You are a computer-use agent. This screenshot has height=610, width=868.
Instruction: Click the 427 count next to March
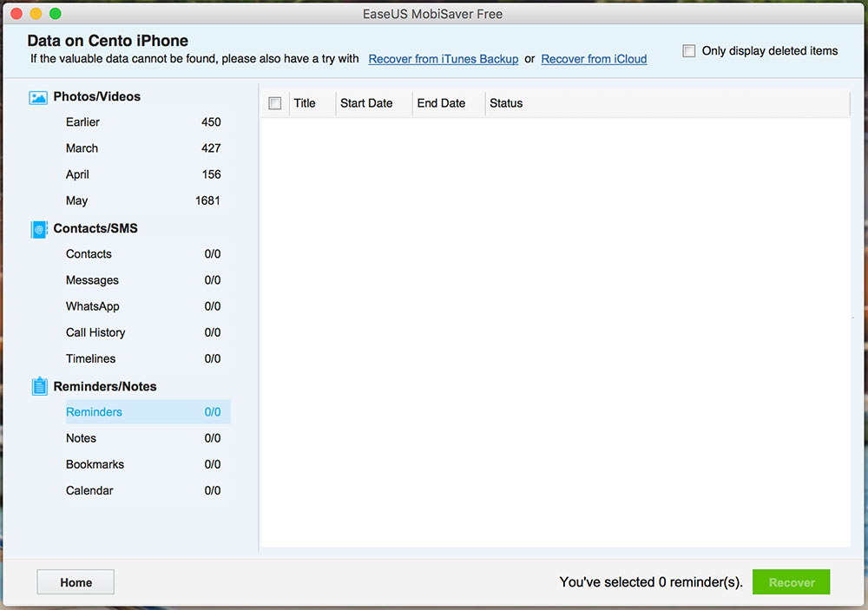point(211,148)
